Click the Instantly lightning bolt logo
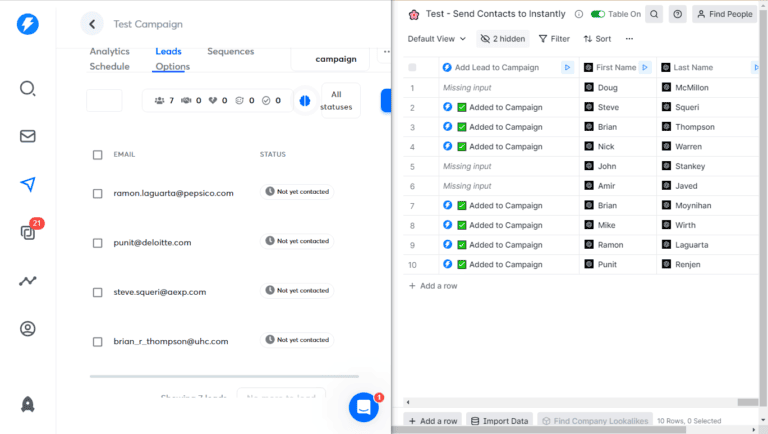The width and height of the screenshot is (768, 434). 28,25
